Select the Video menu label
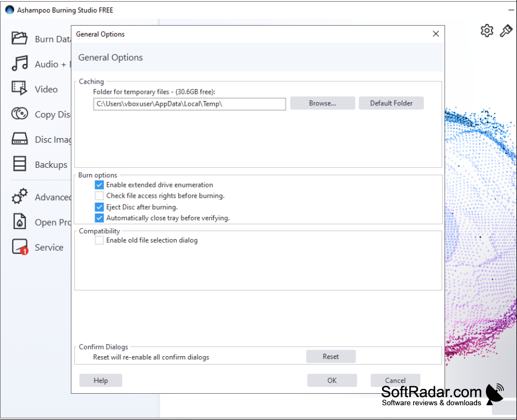Image resolution: width=517 pixels, height=420 pixels. [46, 89]
